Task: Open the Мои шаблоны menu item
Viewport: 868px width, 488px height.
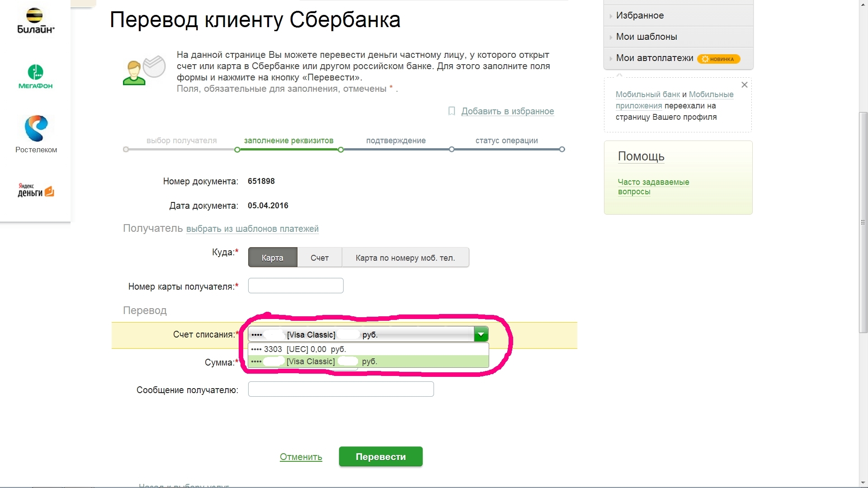Action: 646,37
